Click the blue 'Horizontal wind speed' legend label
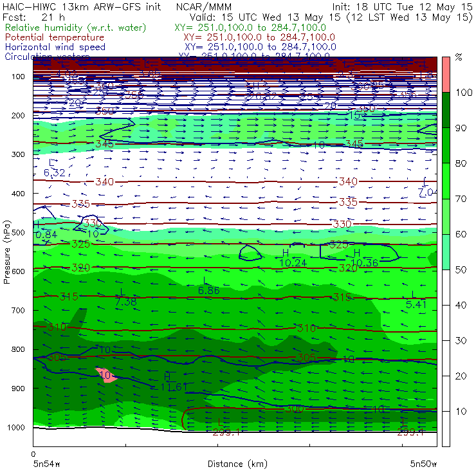Viewport: 476px width, 476px height. pos(55,47)
